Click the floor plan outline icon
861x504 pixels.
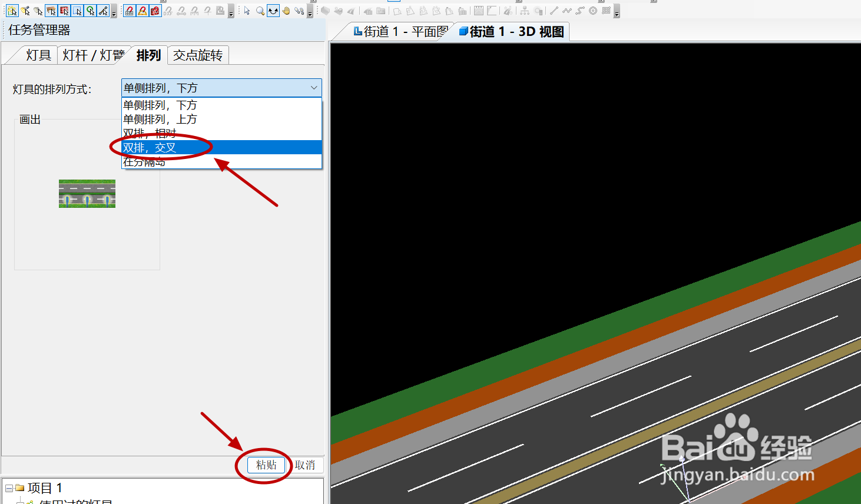(x=397, y=11)
